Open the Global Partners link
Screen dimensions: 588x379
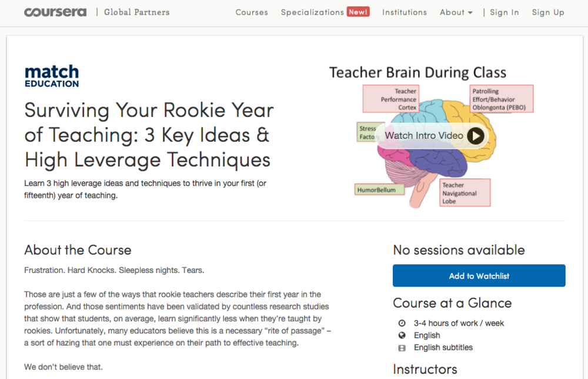pos(137,12)
